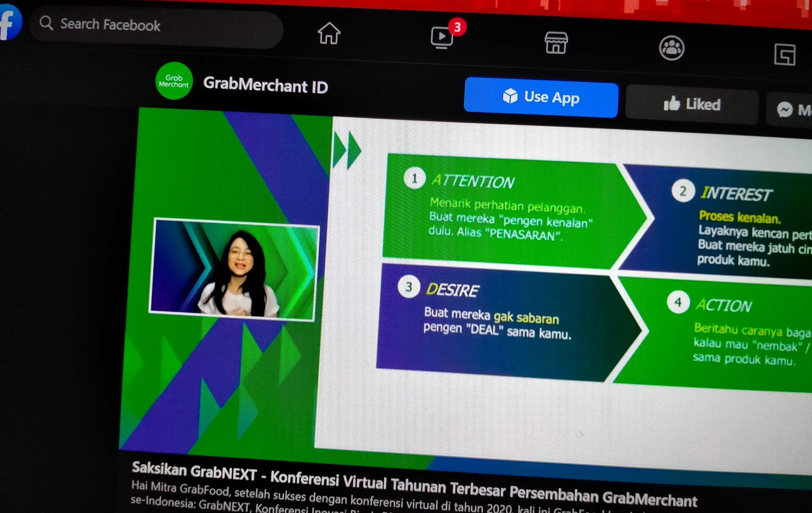Viewport: 812px width, 513px height.
Task: Click the thumbs-up icon on Liked
Action: click(x=672, y=104)
